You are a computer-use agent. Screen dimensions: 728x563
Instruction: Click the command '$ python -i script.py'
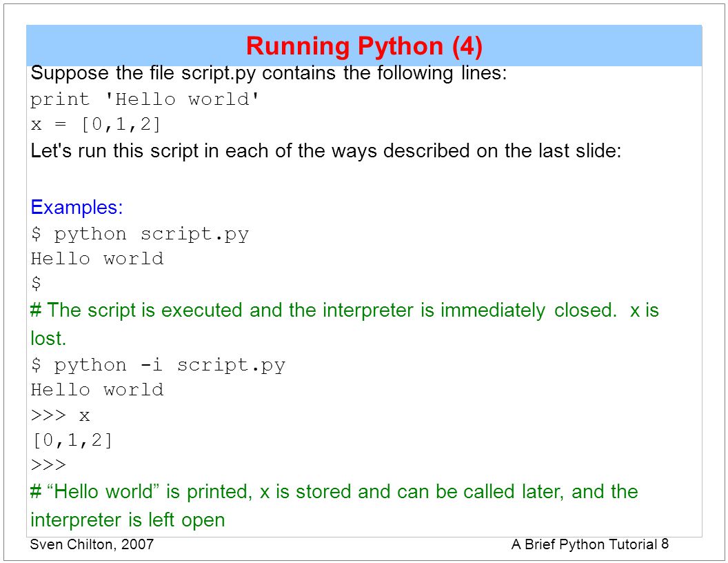click(x=158, y=365)
